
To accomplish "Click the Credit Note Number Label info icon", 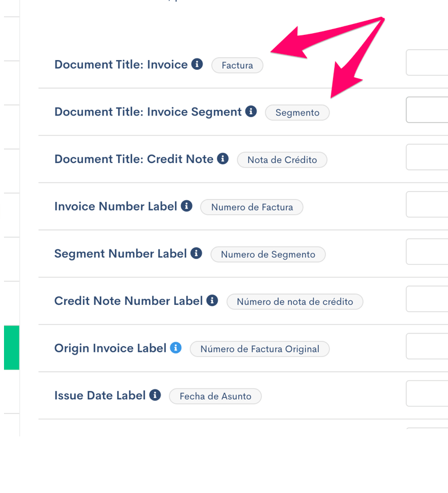I will [212, 300].
